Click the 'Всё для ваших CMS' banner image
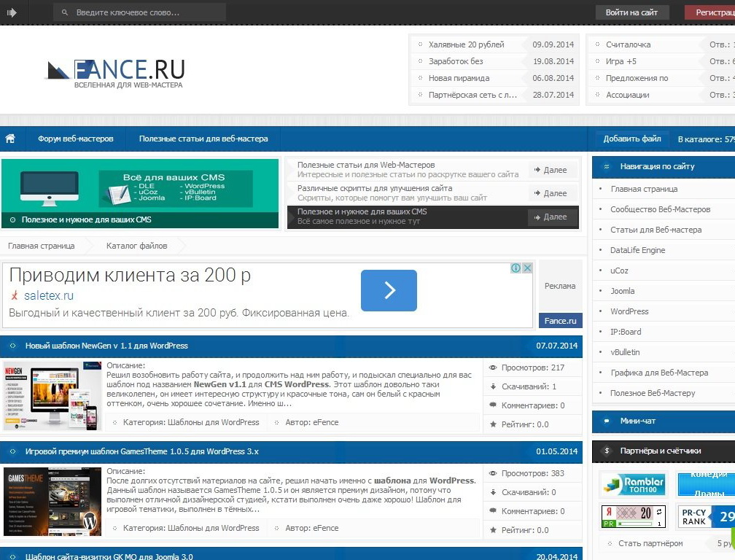 140,193
